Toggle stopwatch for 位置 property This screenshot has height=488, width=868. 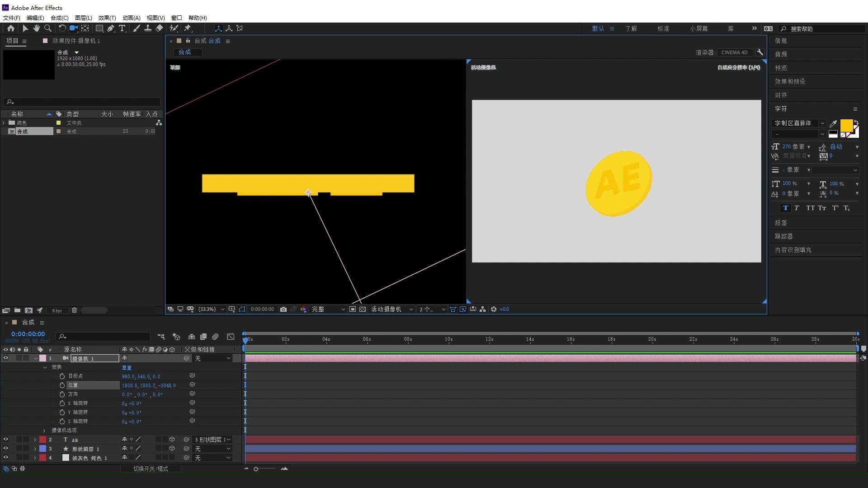62,385
